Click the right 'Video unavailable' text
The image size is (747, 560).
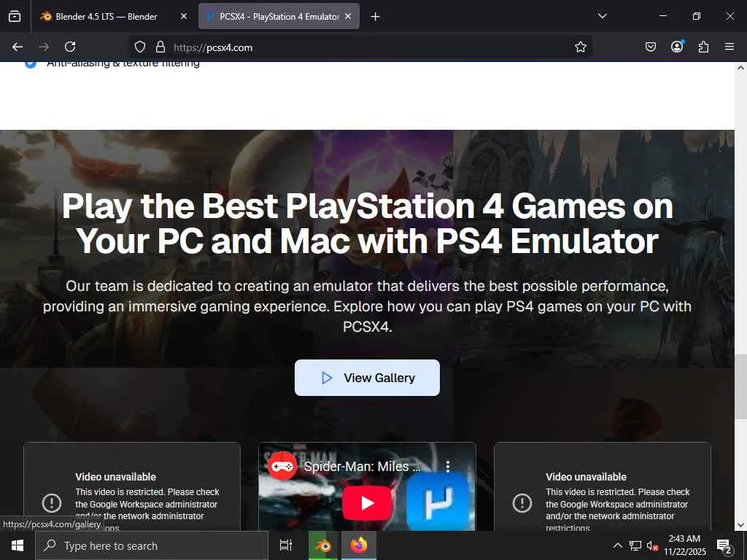[586, 477]
